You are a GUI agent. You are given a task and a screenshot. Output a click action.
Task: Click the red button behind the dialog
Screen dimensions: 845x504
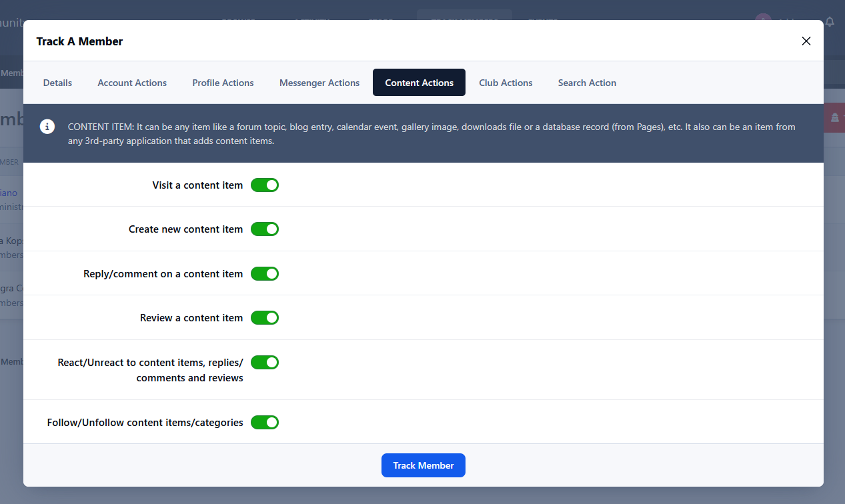[x=834, y=118]
